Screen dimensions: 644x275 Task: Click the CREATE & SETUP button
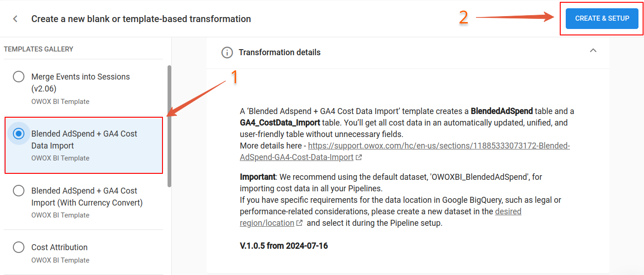pos(602,18)
